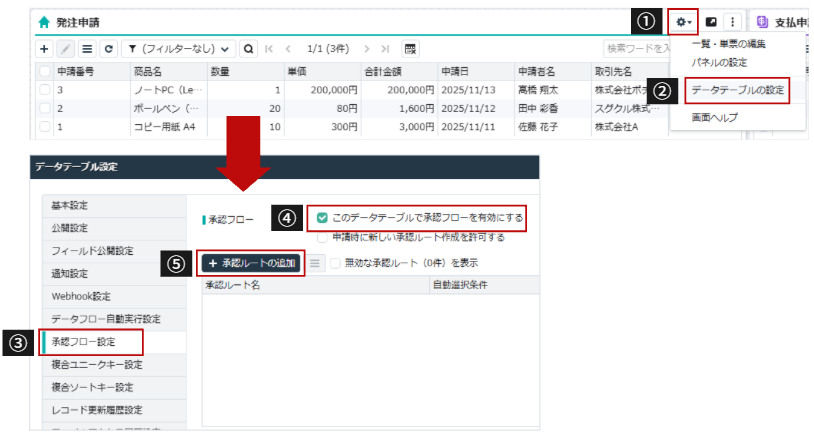The width and height of the screenshot is (814, 433).
Task: Open the vertical three-dots menu in panel header
Action: tap(733, 21)
